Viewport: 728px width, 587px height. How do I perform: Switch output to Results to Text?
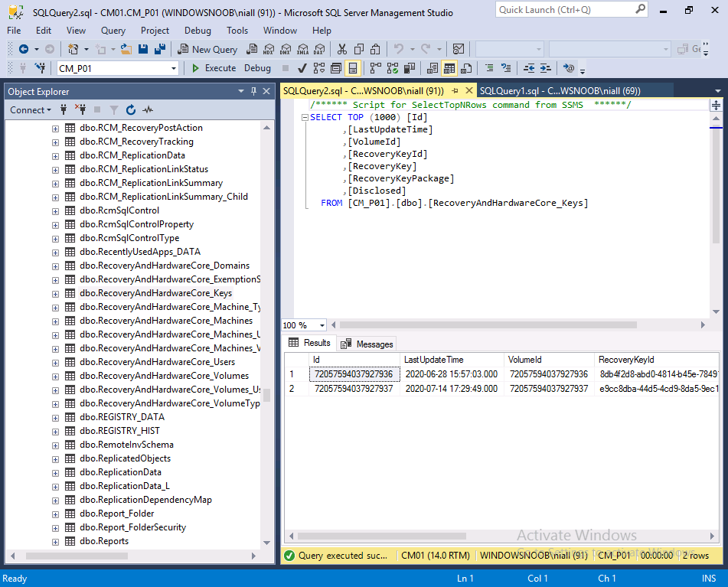tap(433, 68)
